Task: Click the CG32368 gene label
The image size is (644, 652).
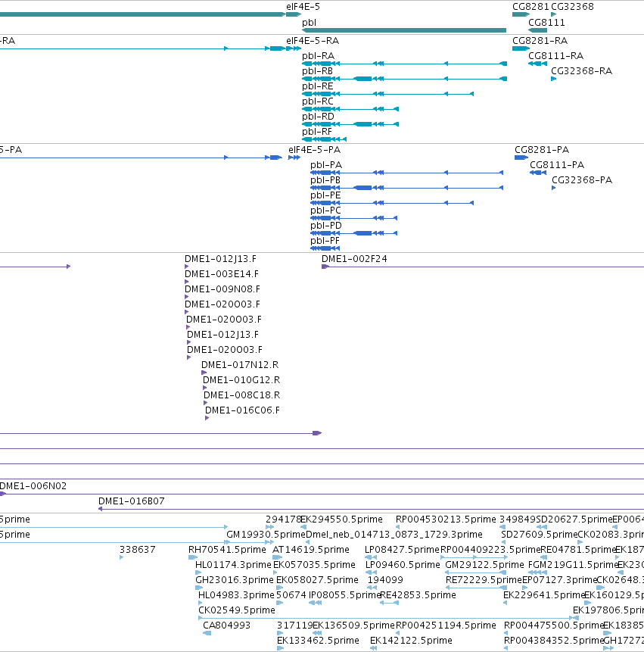Action: [x=572, y=7]
